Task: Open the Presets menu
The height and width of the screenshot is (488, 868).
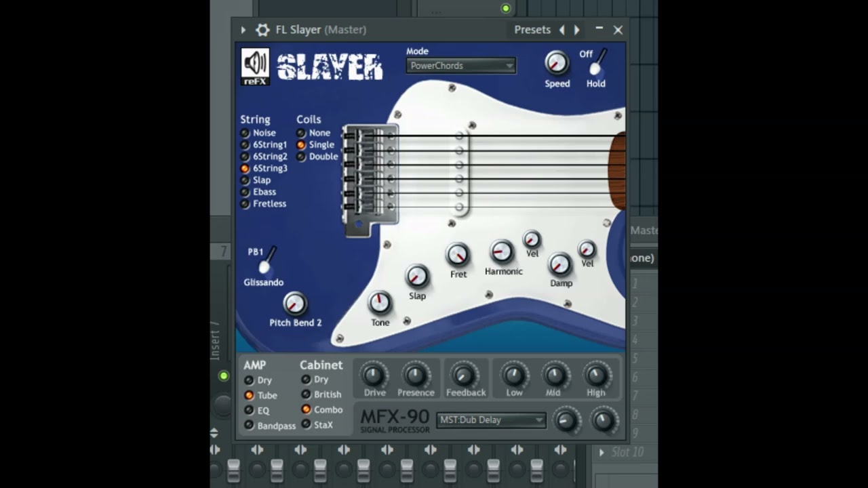Action: [532, 30]
